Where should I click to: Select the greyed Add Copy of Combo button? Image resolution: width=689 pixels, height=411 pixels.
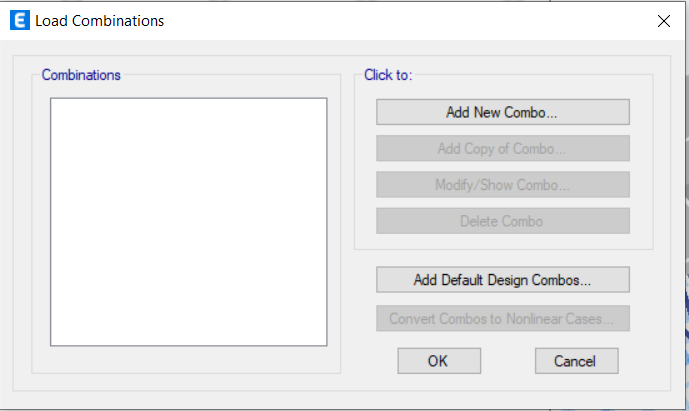click(503, 149)
